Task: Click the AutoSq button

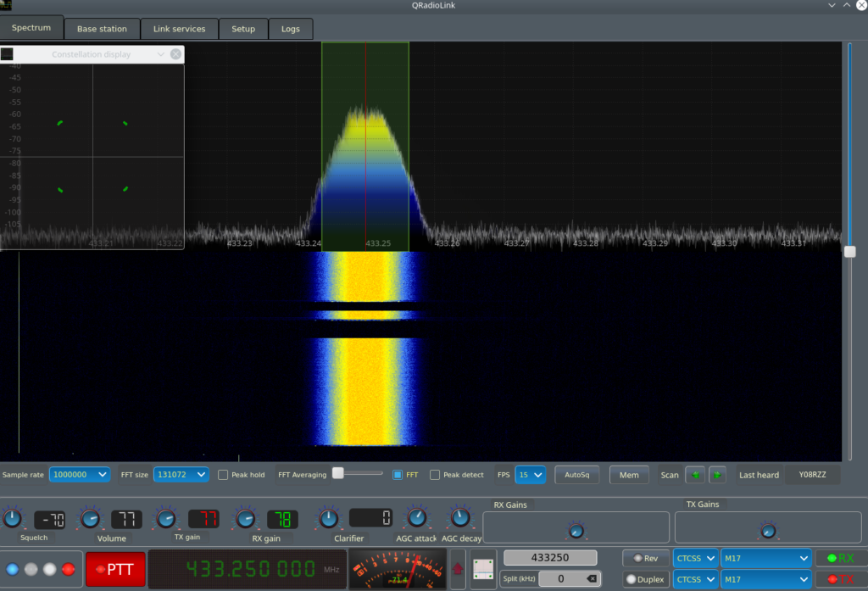Action: pos(577,474)
